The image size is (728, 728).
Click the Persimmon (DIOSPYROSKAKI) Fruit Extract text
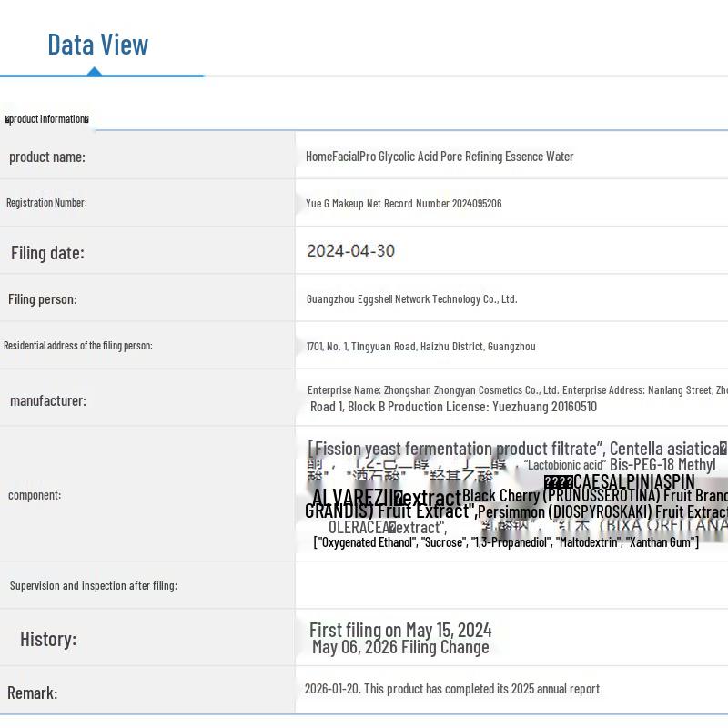pos(602,511)
